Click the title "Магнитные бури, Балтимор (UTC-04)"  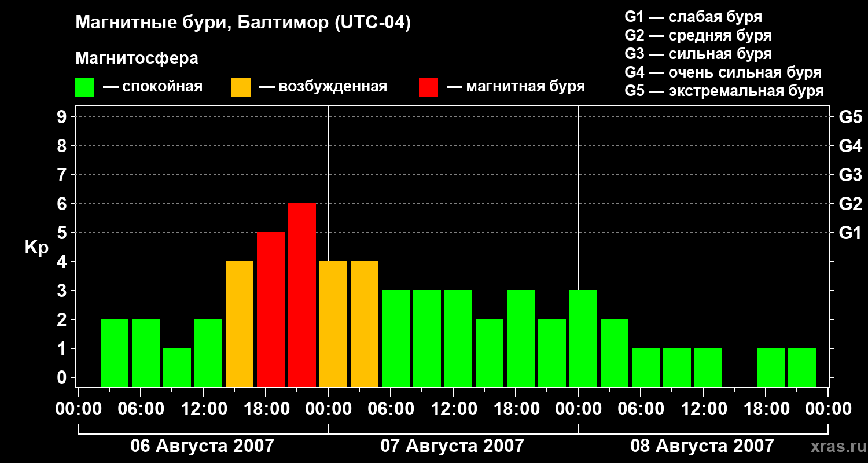point(243,23)
